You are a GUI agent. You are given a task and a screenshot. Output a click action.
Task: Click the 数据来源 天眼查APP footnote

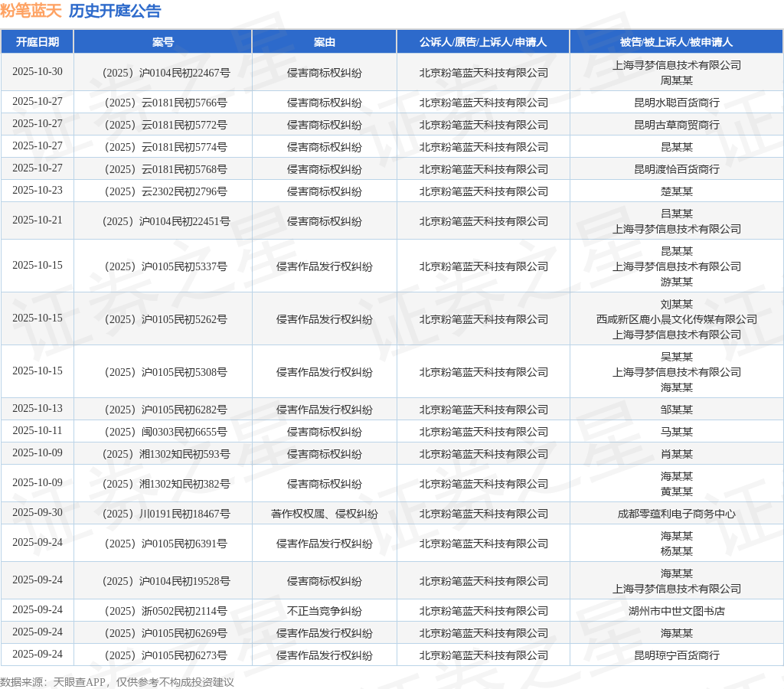[x=117, y=682]
